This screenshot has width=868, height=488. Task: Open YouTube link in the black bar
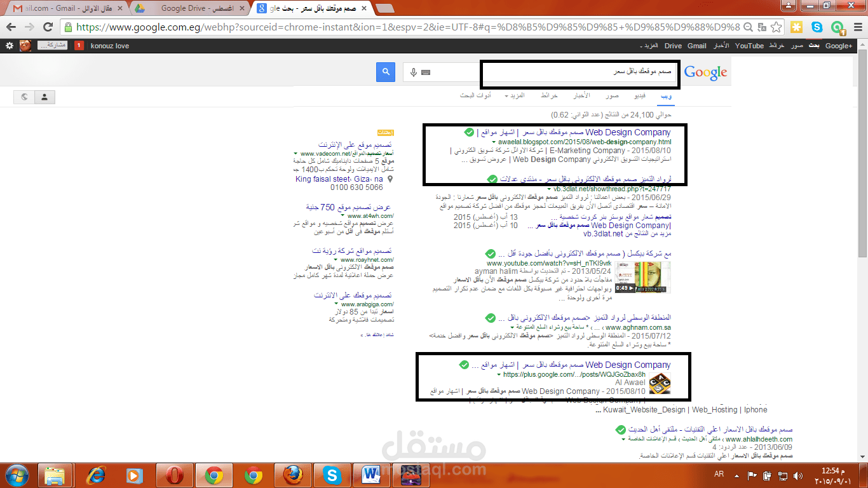[x=749, y=46]
